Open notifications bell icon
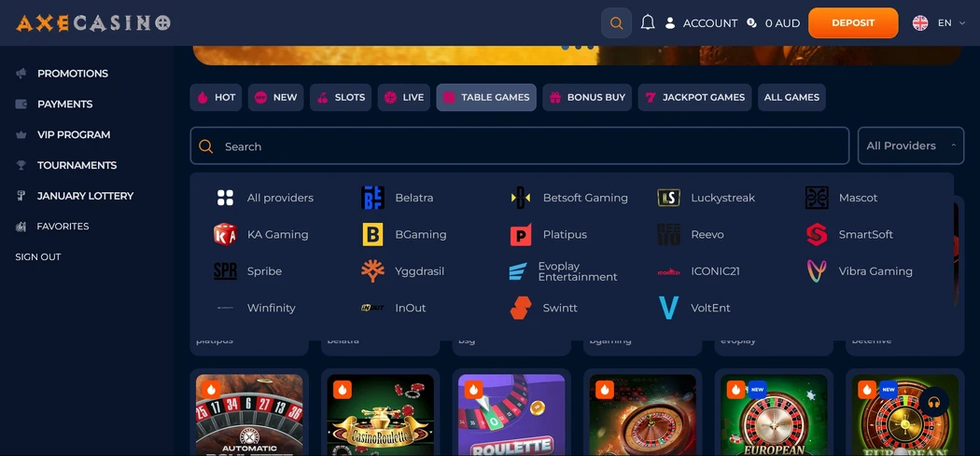The width and height of the screenshot is (980, 456). pyautogui.click(x=648, y=22)
